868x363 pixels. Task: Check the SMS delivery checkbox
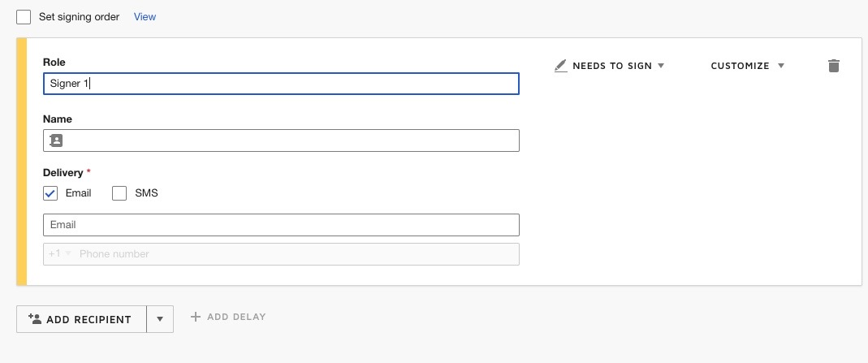[x=119, y=193]
